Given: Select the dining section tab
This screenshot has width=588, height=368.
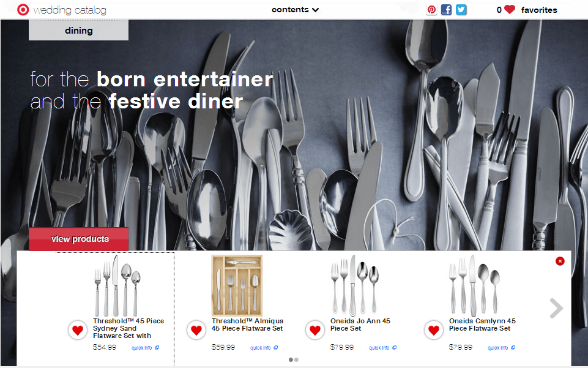Looking at the screenshot, I should [x=79, y=31].
